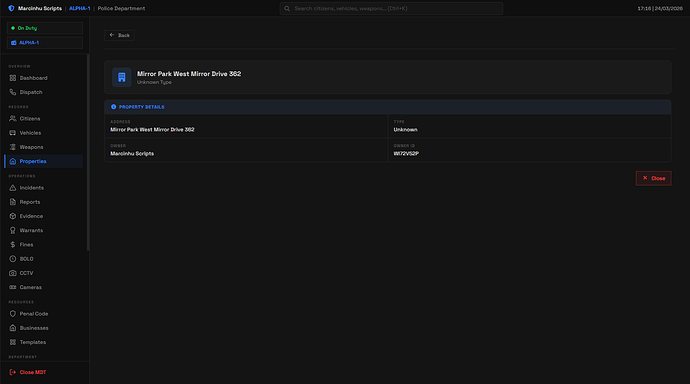Go to Reports section
The image size is (690, 384).
pyautogui.click(x=44, y=202)
